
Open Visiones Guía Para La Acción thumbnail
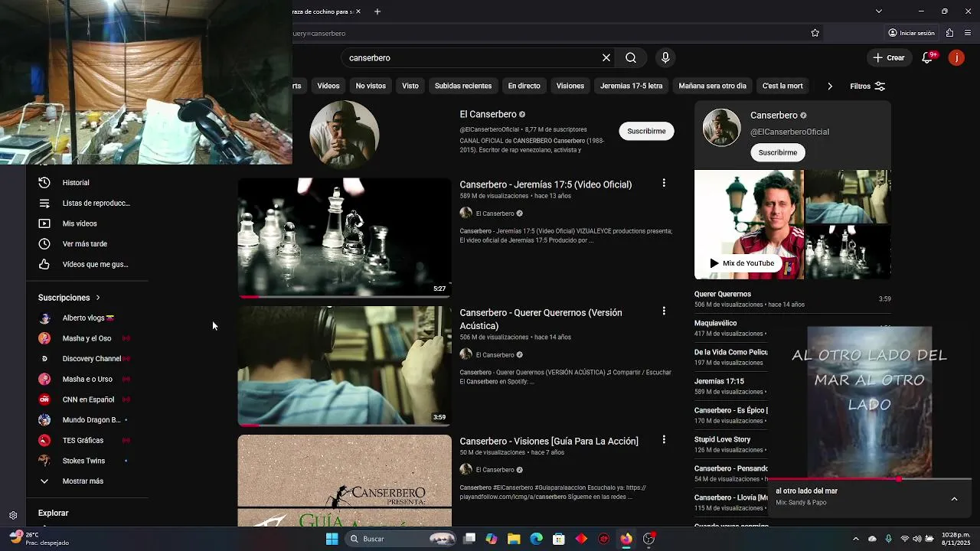(x=345, y=481)
